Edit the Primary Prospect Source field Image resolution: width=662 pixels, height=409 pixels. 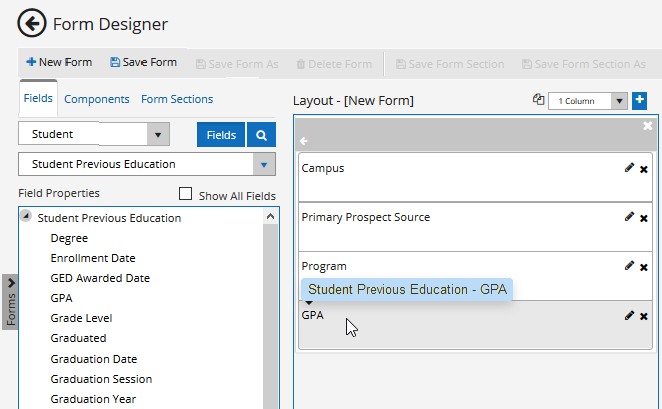pyautogui.click(x=629, y=217)
